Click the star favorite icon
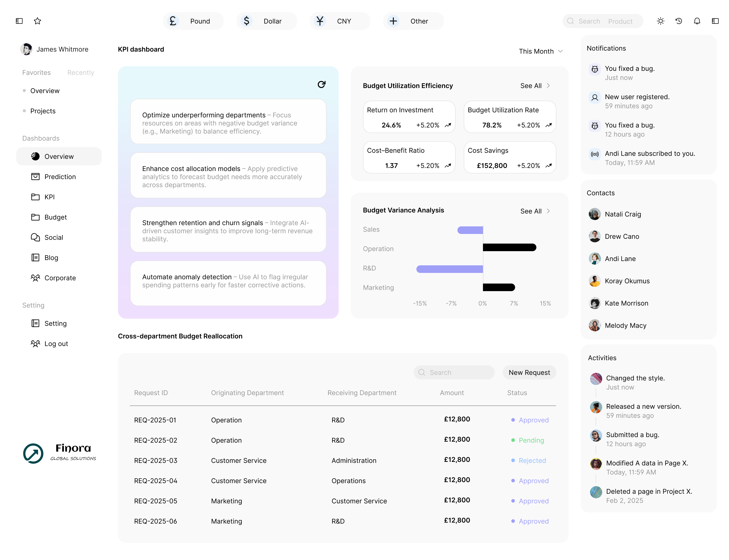The image size is (729, 560). tap(37, 21)
